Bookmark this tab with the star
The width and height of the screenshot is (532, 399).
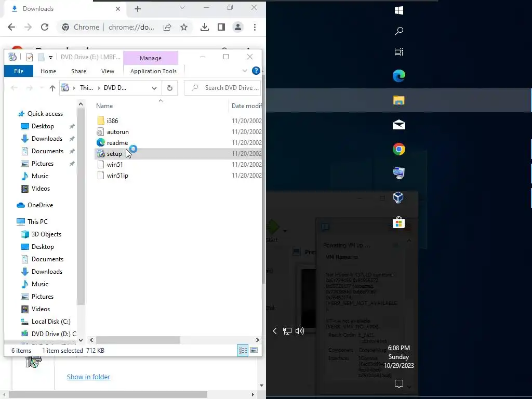(x=184, y=27)
